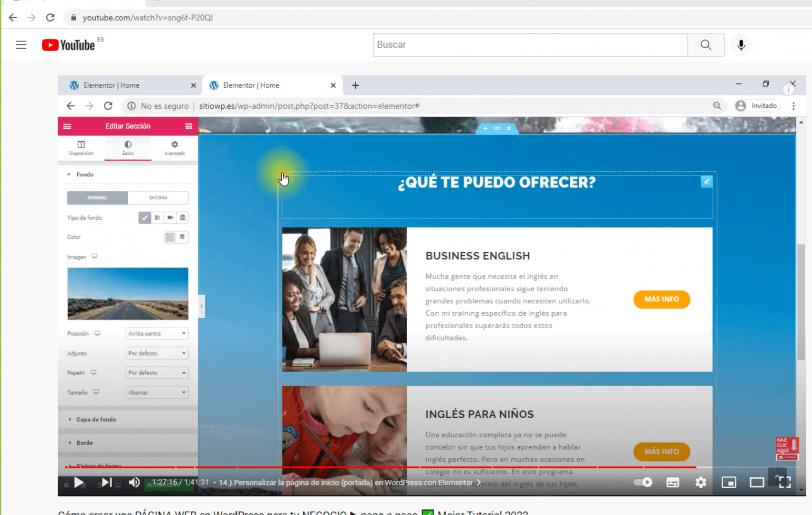Toggle autoplay switch in player
Image resolution: width=812 pixels, height=515 pixels.
click(643, 482)
